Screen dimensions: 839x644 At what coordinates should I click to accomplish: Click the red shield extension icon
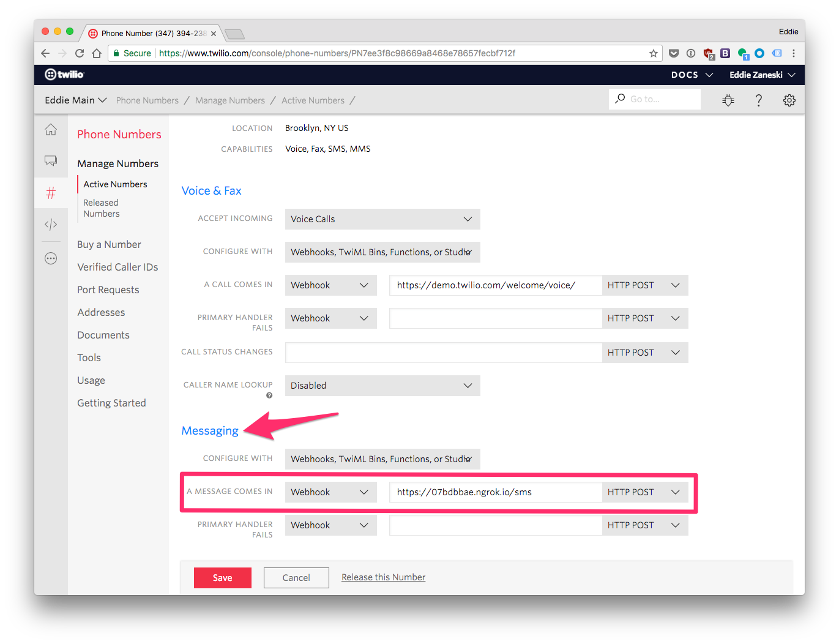(x=709, y=54)
